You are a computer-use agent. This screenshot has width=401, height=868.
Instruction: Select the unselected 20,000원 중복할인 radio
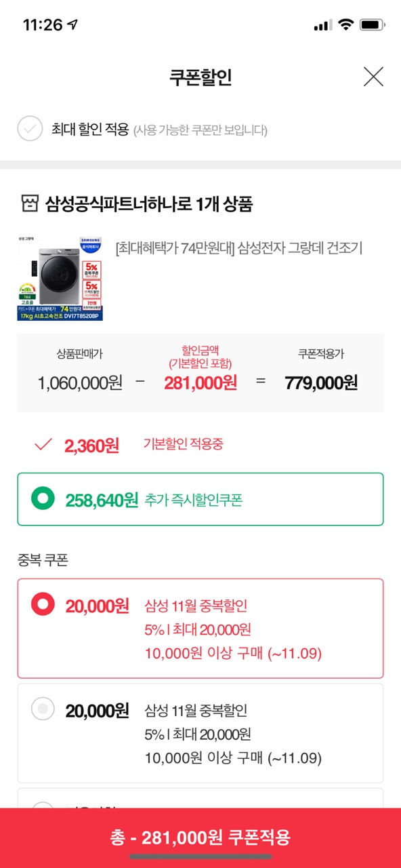[43, 709]
